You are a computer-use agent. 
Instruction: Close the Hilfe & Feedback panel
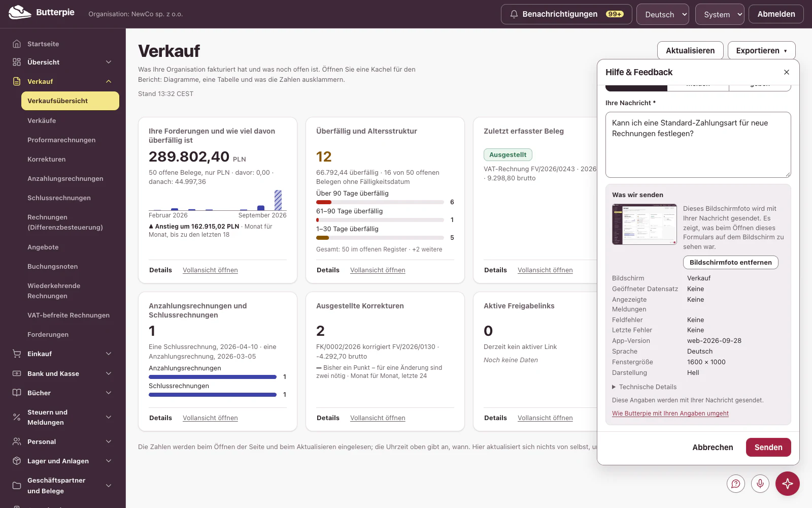pyautogui.click(x=787, y=72)
